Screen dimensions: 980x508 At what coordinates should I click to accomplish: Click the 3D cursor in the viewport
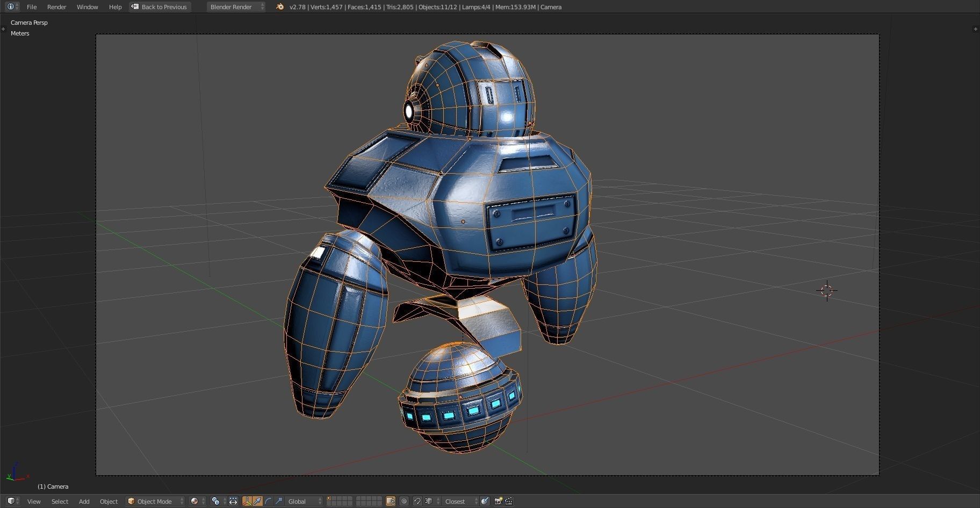[826, 291]
